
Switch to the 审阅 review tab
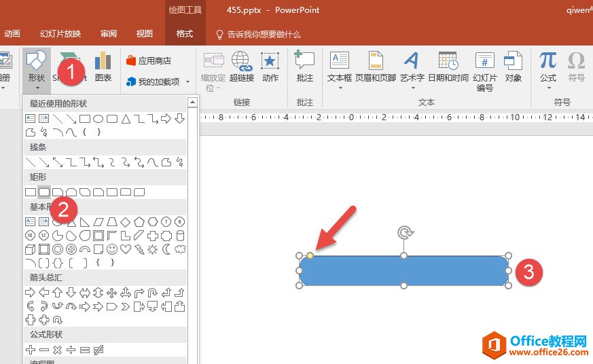pyautogui.click(x=109, y=34)
